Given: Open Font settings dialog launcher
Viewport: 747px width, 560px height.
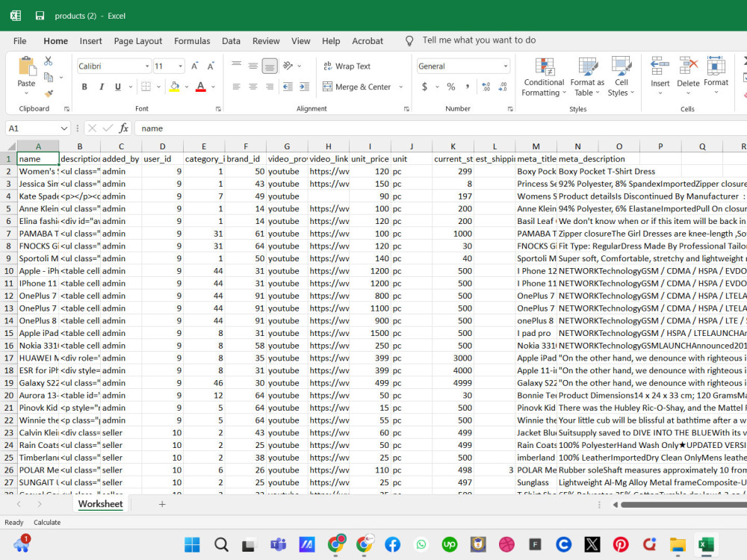Looking at the screenshot, I should point(218,109).
